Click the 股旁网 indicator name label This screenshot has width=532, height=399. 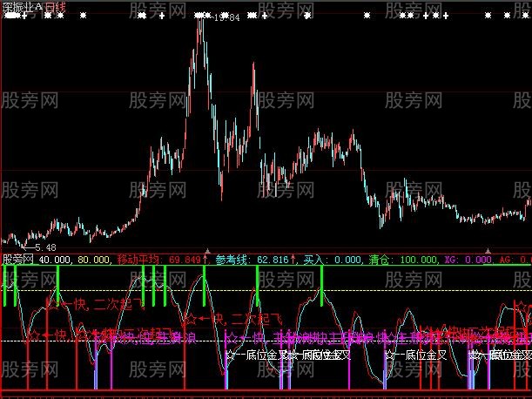18,260
